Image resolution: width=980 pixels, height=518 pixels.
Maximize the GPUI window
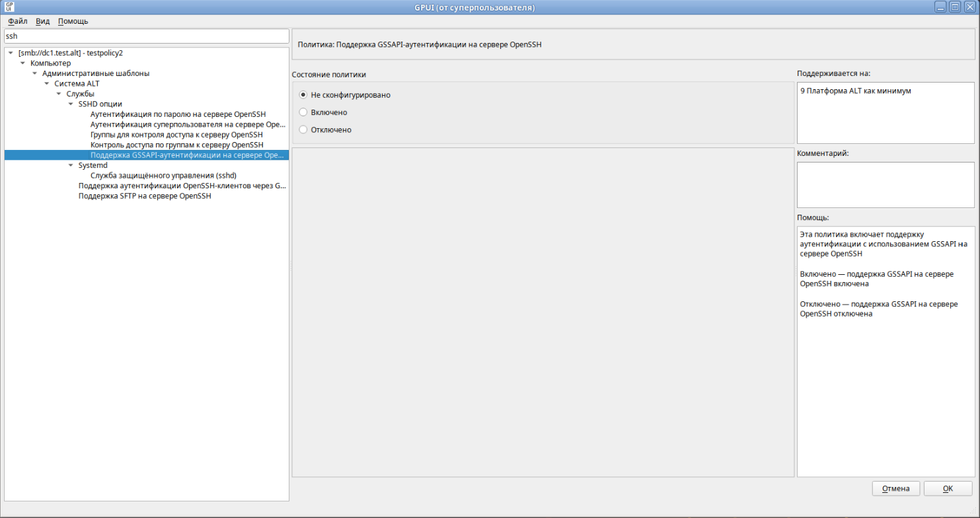point(955,7)
